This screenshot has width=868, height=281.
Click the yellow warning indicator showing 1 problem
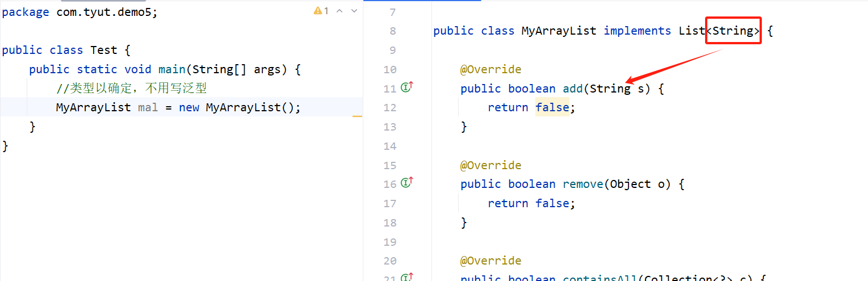[x=321, y=11]
